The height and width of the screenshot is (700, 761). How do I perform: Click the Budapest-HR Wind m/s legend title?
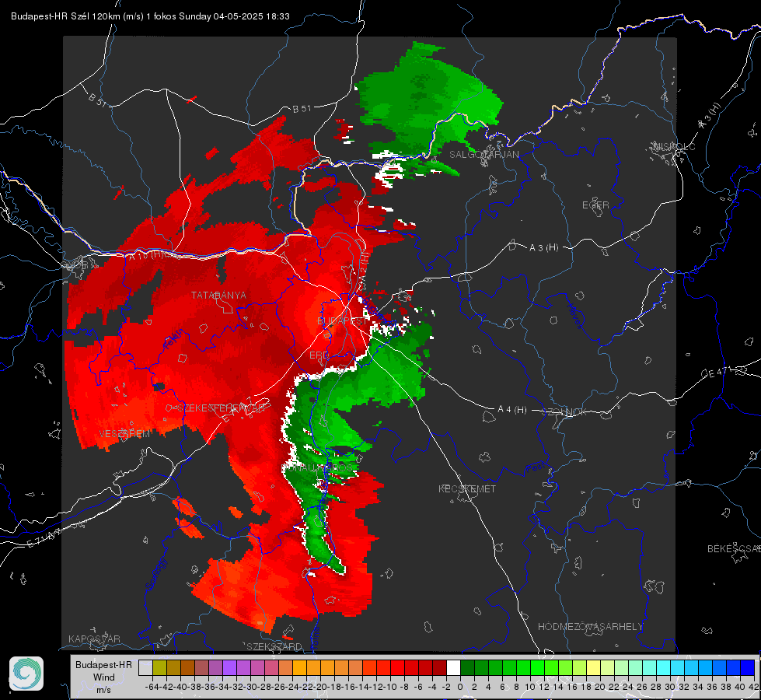[x=103, y=677]
